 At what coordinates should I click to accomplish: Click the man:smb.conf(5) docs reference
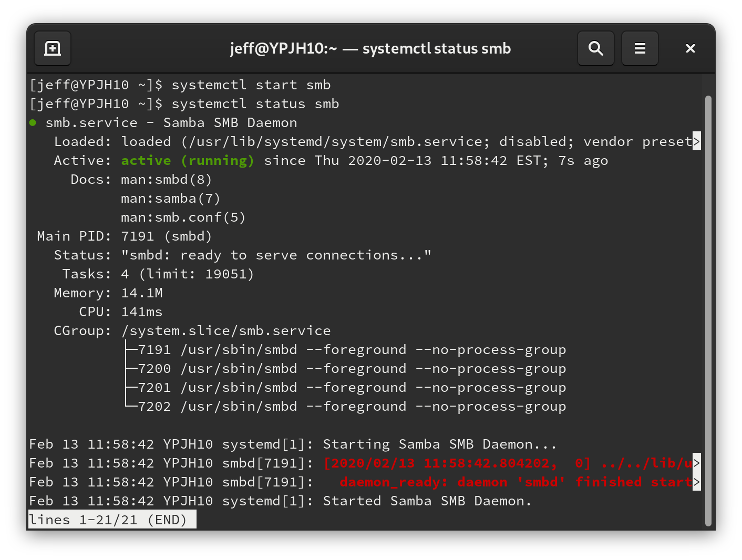pos(183,217)
